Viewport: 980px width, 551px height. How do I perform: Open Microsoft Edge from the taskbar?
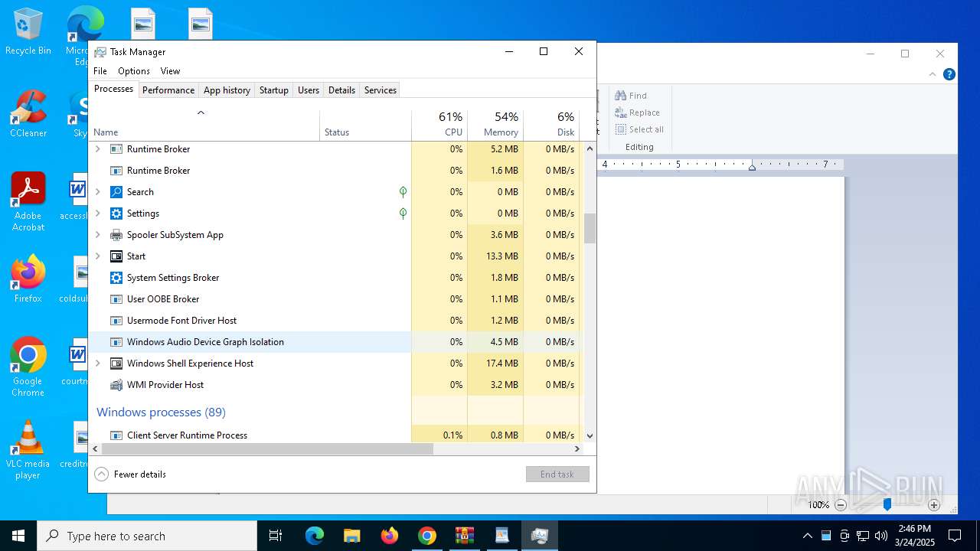tap(315, 536)
